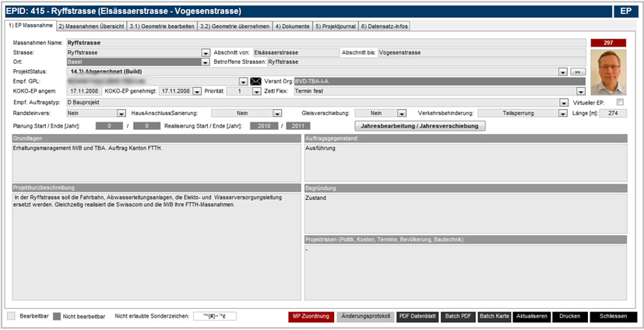Click the Massnahmen Name input field
Viewport: 644px width, 330px height.
coord(323,42)
